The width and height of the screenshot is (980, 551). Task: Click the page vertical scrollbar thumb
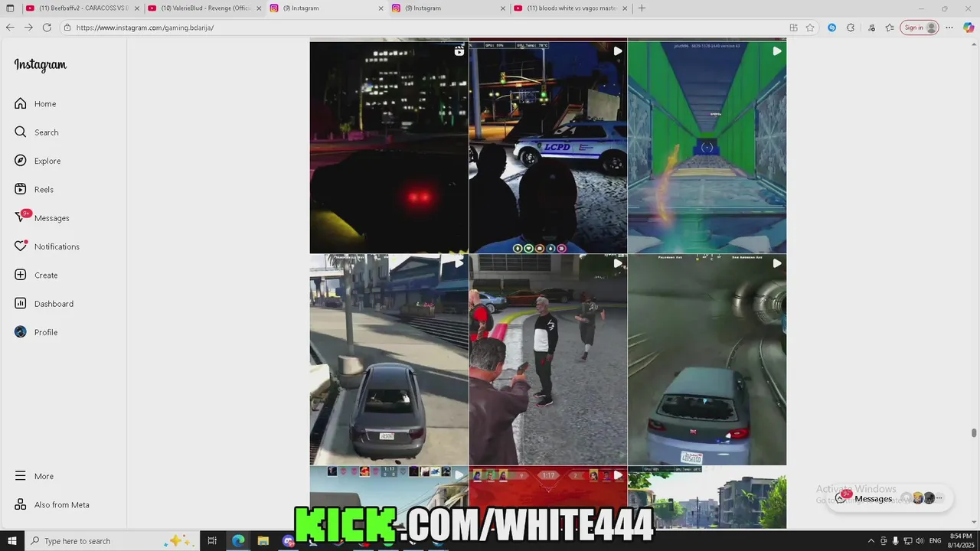974,433
